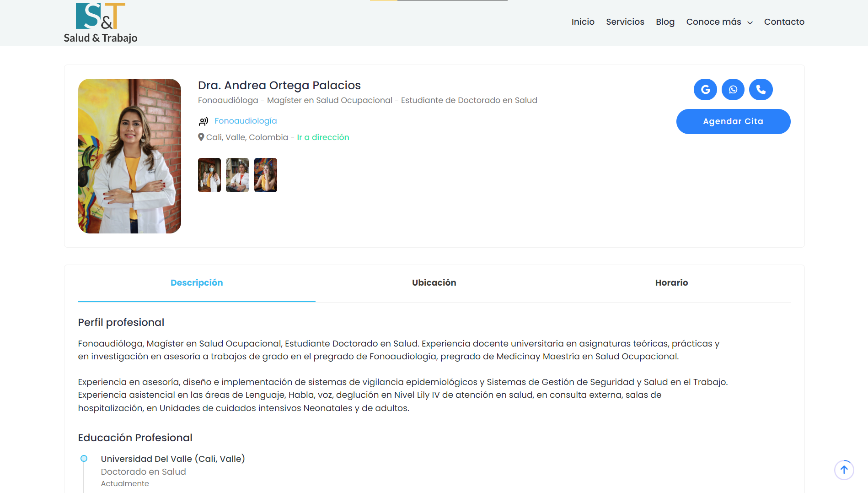Open the Fonoaudiología specialty link
Viewport: 868px width, 493px height.
click(x=246, y=121)
